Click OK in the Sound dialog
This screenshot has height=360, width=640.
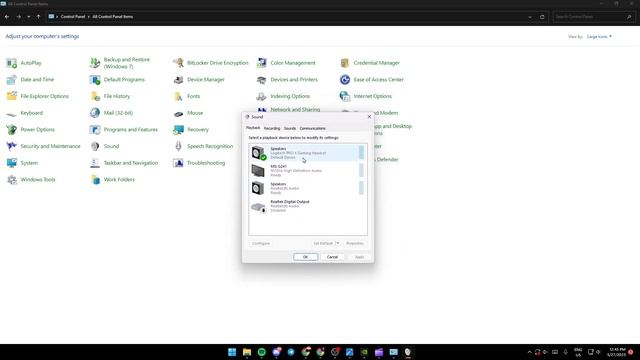point(305,257)
